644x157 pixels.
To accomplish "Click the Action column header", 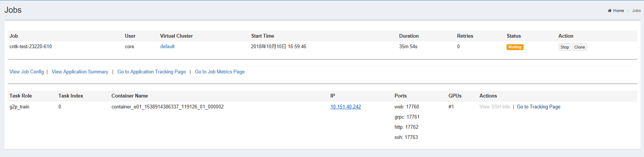I will pos(566,36).
